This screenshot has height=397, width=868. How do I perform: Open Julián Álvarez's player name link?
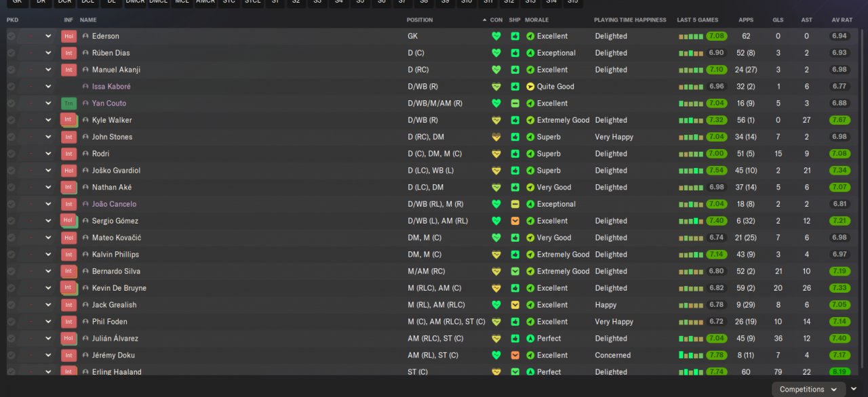coord(115,339)
